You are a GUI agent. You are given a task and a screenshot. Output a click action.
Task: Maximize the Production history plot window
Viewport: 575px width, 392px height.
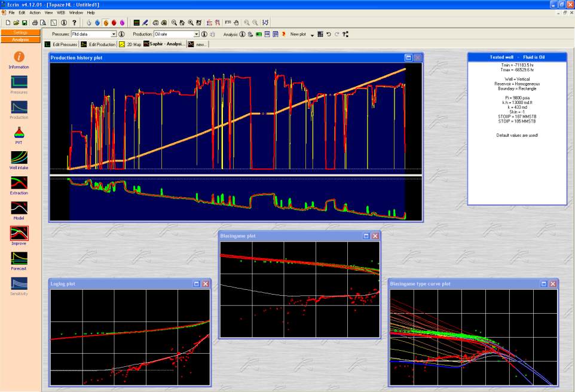[408, 58]
